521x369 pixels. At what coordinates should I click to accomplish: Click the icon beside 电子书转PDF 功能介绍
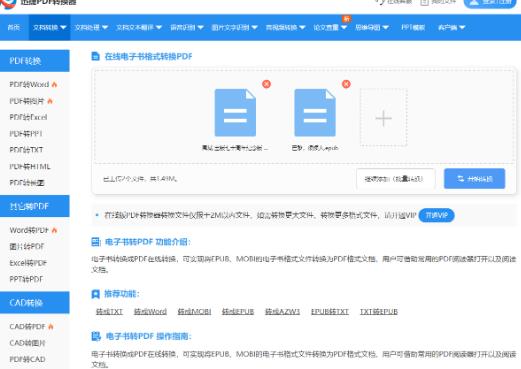(96, 242)
